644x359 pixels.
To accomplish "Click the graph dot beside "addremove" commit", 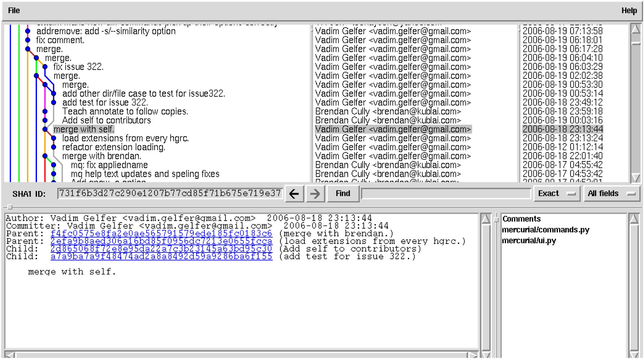I will [x=28, y=31].
